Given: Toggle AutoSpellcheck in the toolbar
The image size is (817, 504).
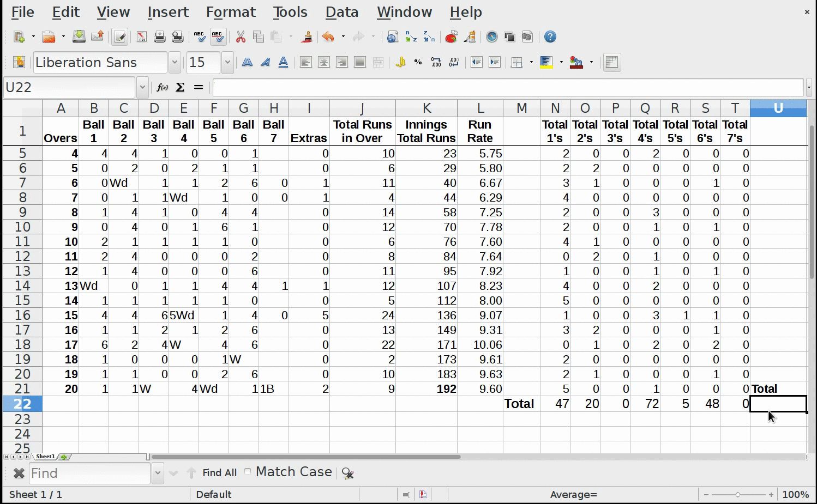Looking at the screenshot, I should click(x=218, y=37).
